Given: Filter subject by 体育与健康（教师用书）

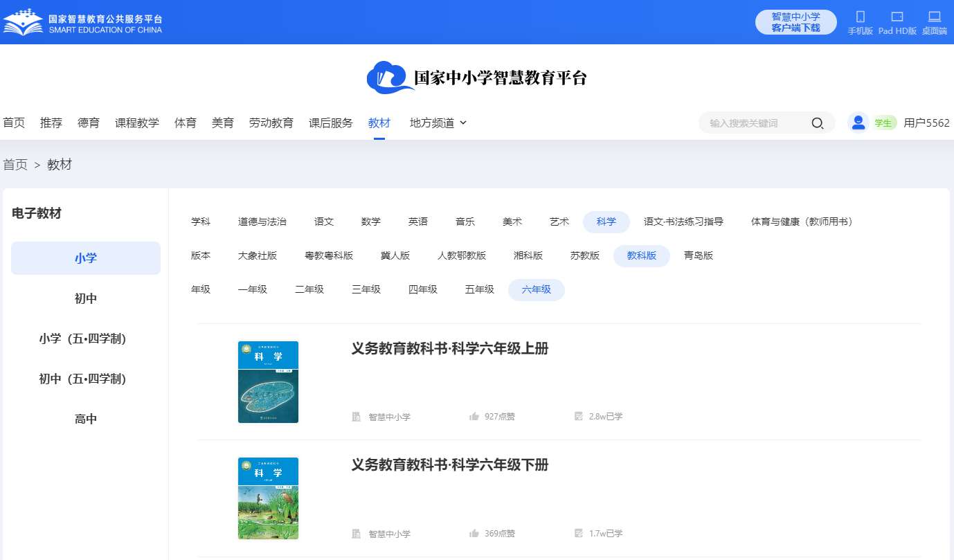Looking at the screenshot, I should [804, 222].
